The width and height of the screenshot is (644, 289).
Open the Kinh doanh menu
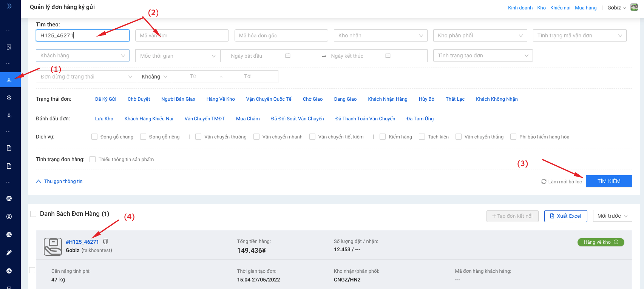(520, 8)
